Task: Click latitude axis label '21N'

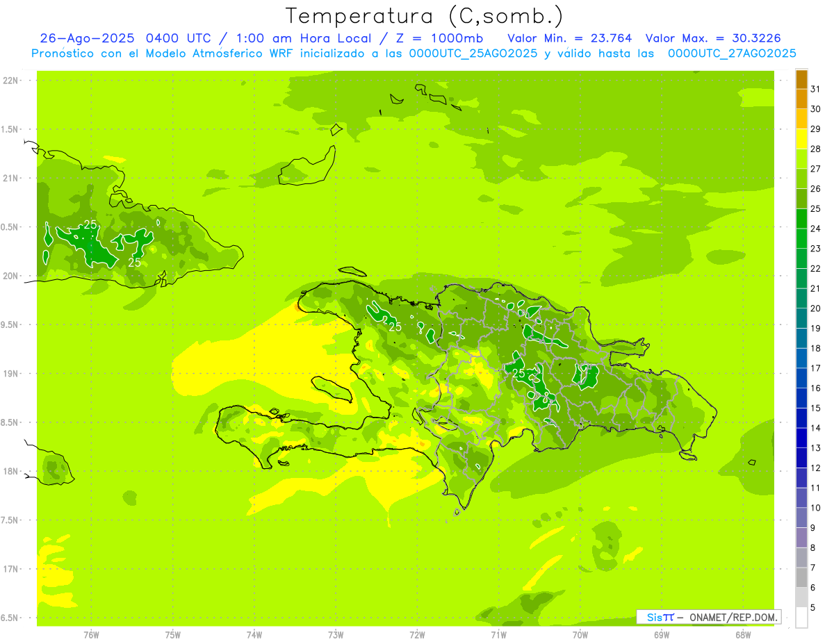Action: (10, 179)
